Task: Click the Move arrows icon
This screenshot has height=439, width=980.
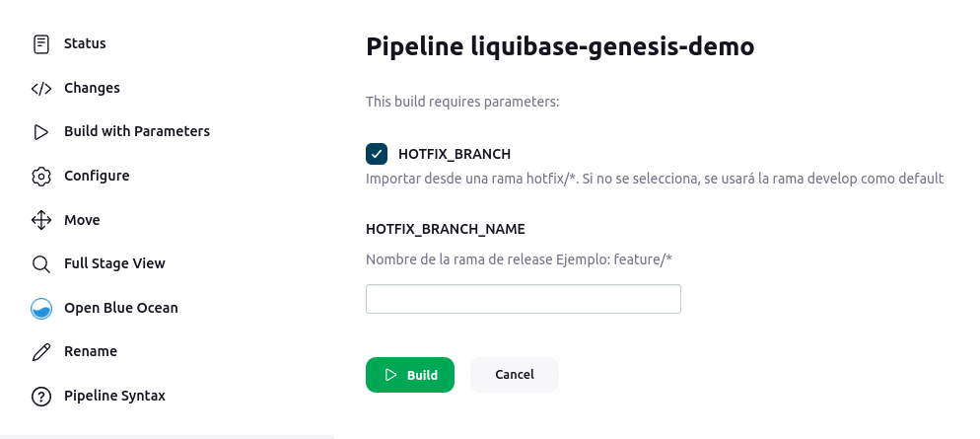Action: tap(41, 220)
